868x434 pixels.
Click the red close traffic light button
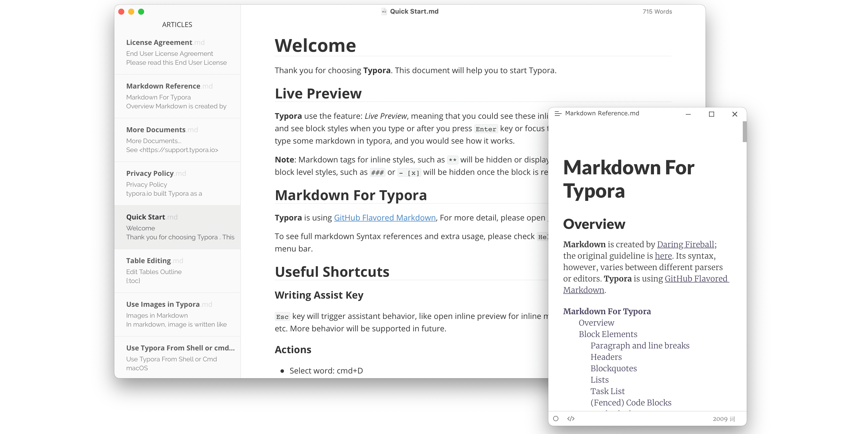pos(121,12)
